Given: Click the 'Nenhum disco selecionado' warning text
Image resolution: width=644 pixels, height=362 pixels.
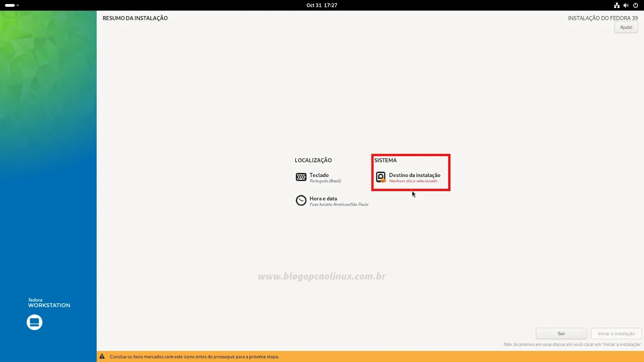Looking at the screenshot, I should 413,181.
